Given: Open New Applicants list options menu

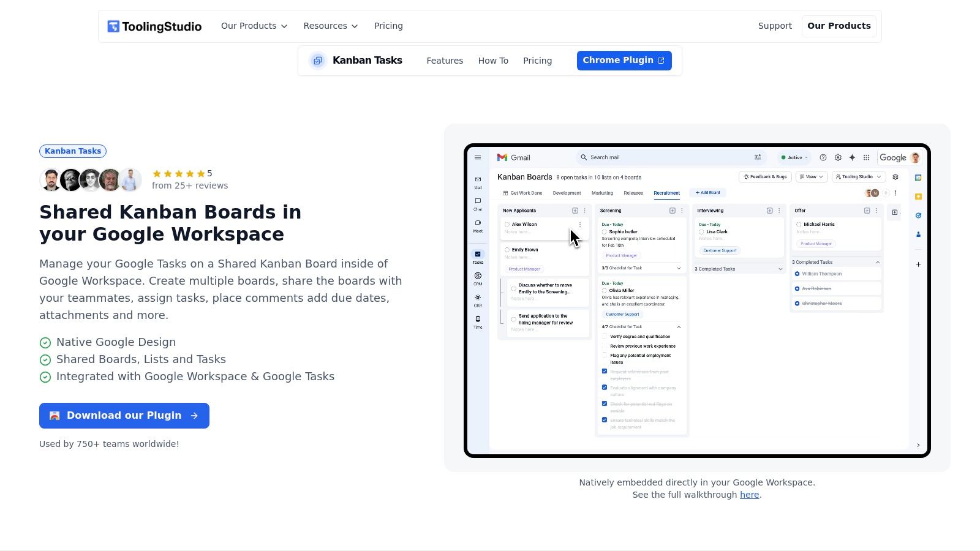Looking at the screenshot, I should point(584,211).
